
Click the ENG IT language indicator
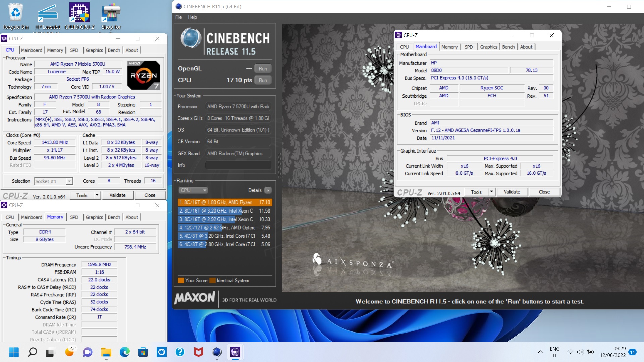554,352
